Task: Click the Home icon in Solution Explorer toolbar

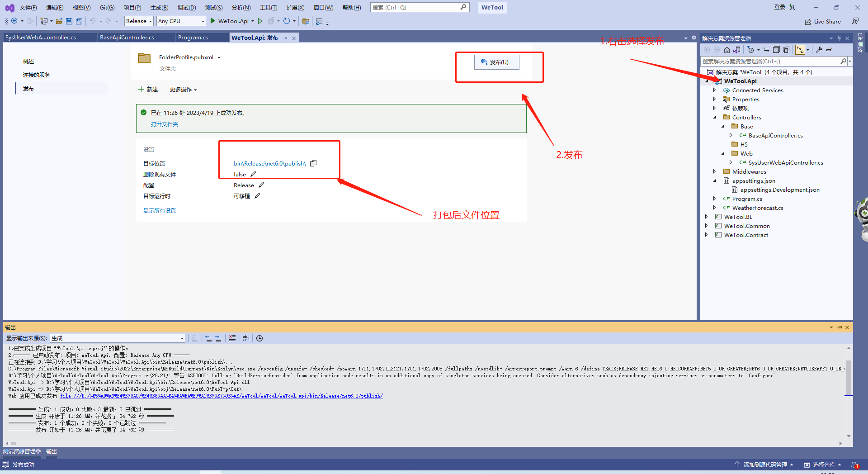Action: tap(726, 50)
